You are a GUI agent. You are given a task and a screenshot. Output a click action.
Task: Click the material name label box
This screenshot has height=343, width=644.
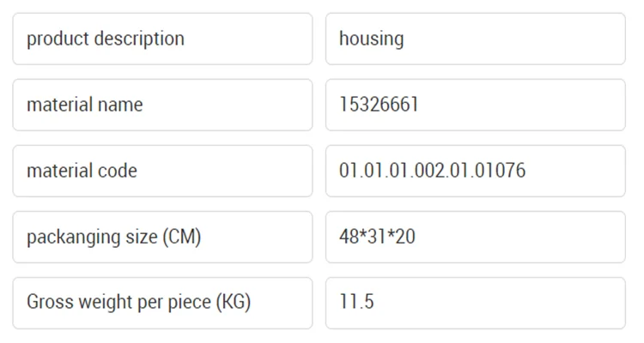(162, 105)
